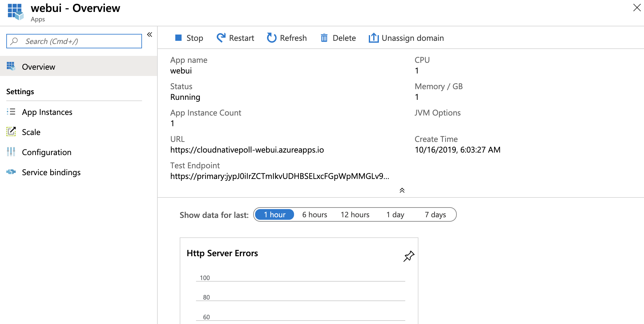Click the Overview grid icon in sidebar
Viewport: 644px width, 324px height.
(x=11, y=66)
